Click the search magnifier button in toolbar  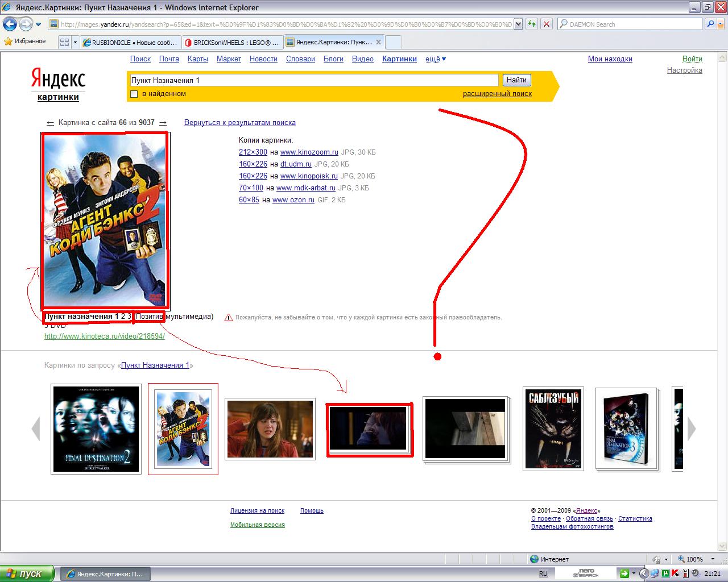[710, 24]
